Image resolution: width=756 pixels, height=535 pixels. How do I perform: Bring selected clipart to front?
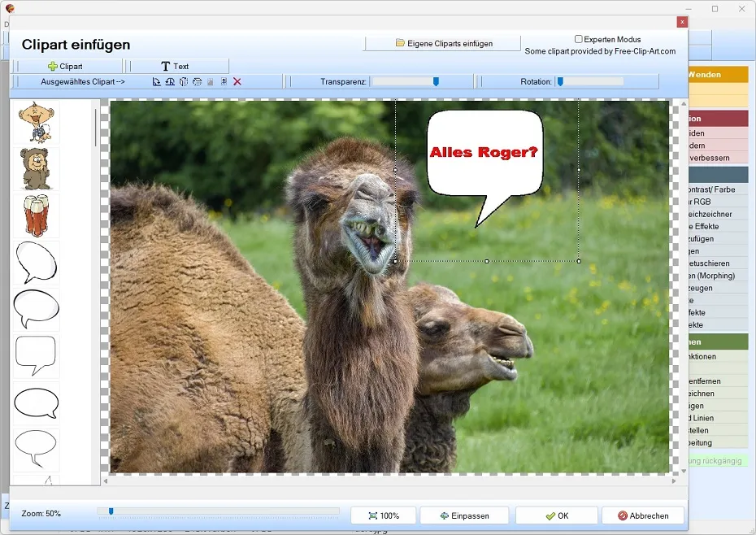point(224,81)
